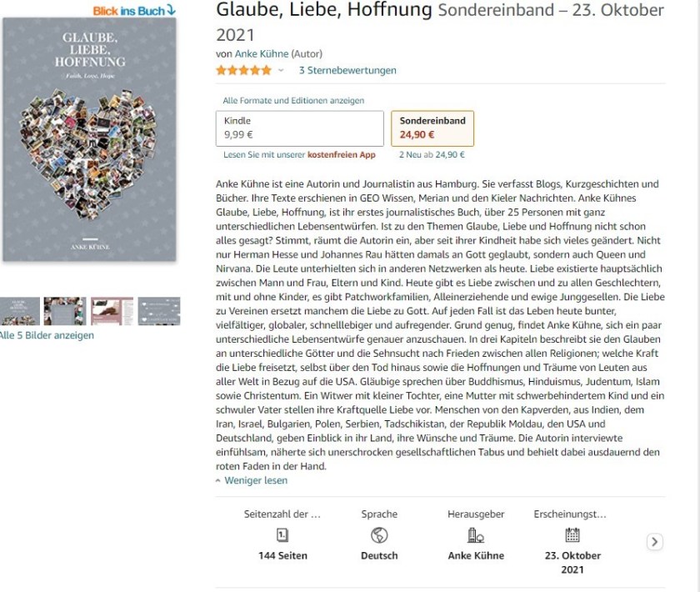This screenshot has width=700, height=592.
Task: Show Alle Formate und Editionen
Action: tap(293, 101)
